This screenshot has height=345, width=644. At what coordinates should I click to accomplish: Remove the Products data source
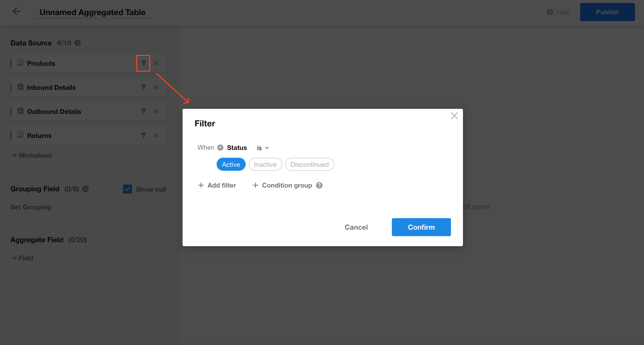(x=156, y=63)
